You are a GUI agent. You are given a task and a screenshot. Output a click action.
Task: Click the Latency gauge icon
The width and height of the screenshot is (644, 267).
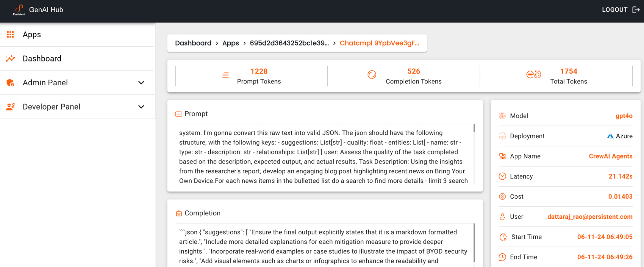pos(502,176)
